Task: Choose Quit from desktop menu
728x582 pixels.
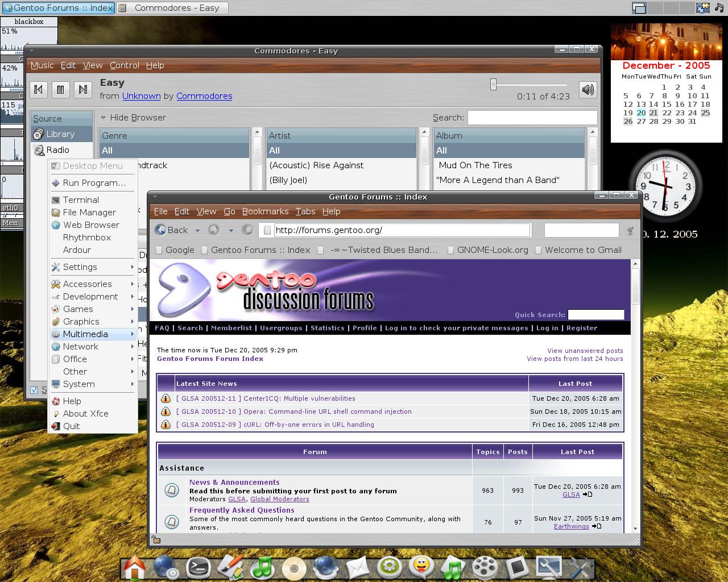Action: pos(93,426)
